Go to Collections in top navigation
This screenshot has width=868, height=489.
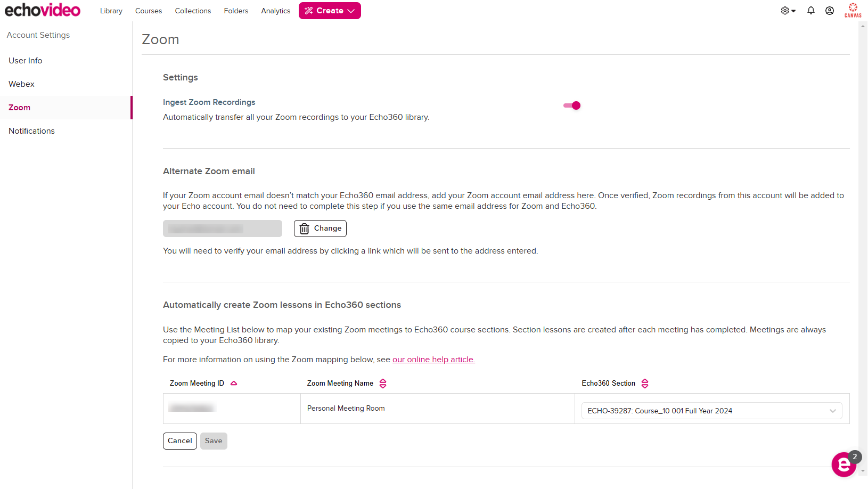[193, 11]
